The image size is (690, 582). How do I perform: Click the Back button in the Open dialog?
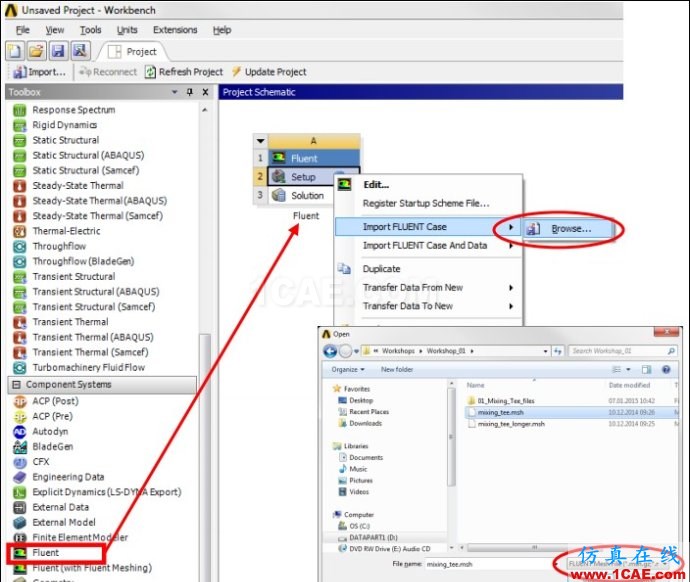pyautogui.click(x=330, y=351)
